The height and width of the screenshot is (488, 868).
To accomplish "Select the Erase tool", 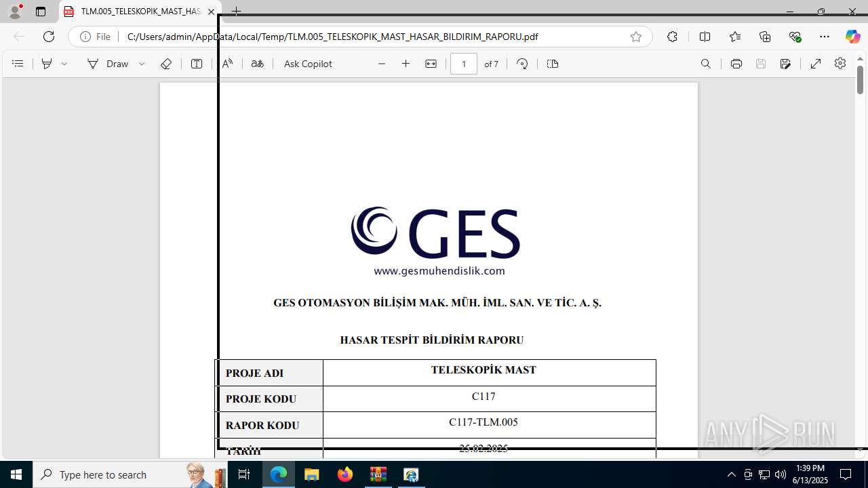I will click(x=166, y=64).
